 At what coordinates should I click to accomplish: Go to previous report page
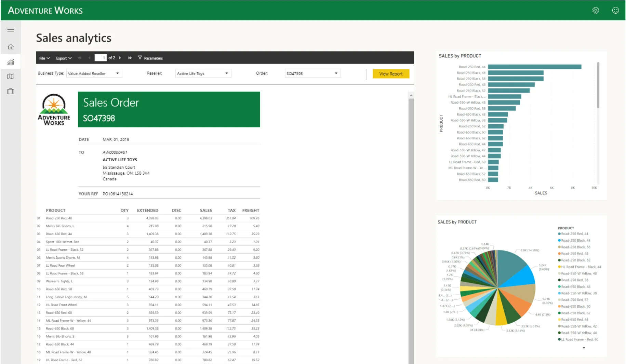pos(89,58)
